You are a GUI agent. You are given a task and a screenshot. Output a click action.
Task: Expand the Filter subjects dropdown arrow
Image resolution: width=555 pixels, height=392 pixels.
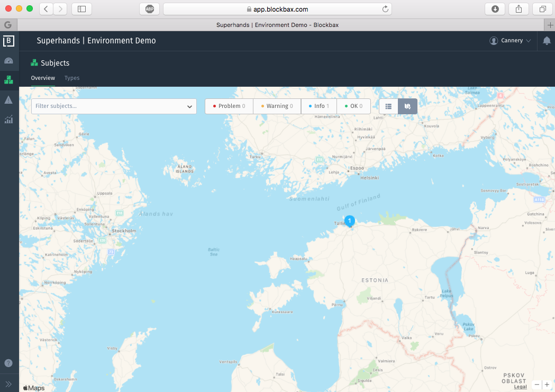pos(190,106)
